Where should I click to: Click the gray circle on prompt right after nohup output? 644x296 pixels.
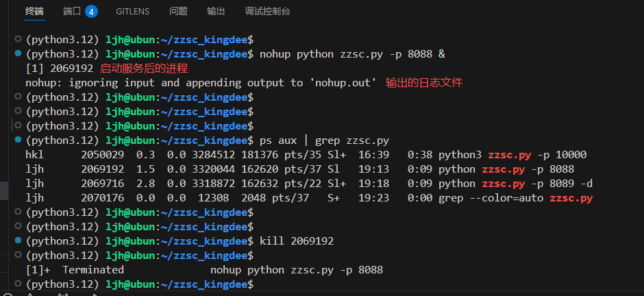[18, 97]
